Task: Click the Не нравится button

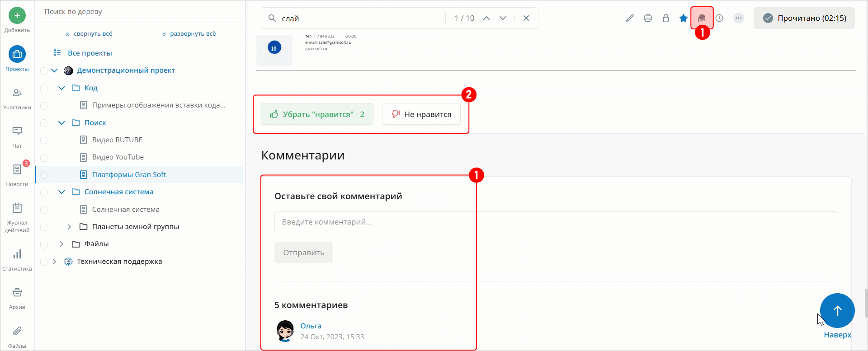Action: coord(421,114)
